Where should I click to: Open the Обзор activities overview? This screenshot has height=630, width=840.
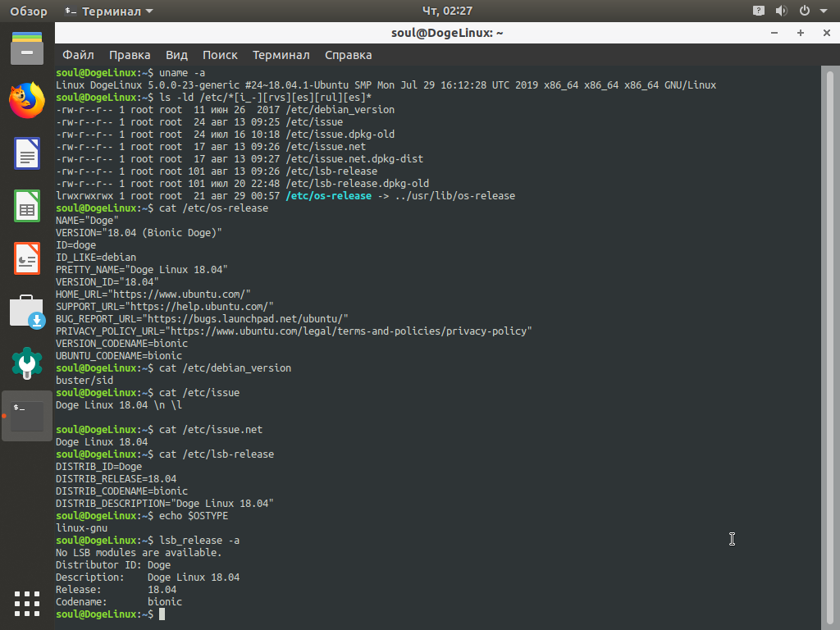[29, 11]
